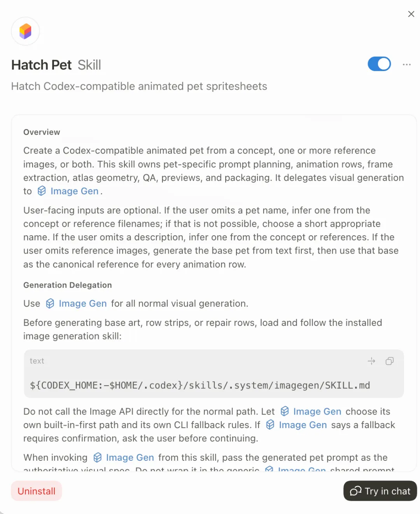Click cube icon beside Overview Image Gen link
The image size is (420, 514).
pos(42,191)
